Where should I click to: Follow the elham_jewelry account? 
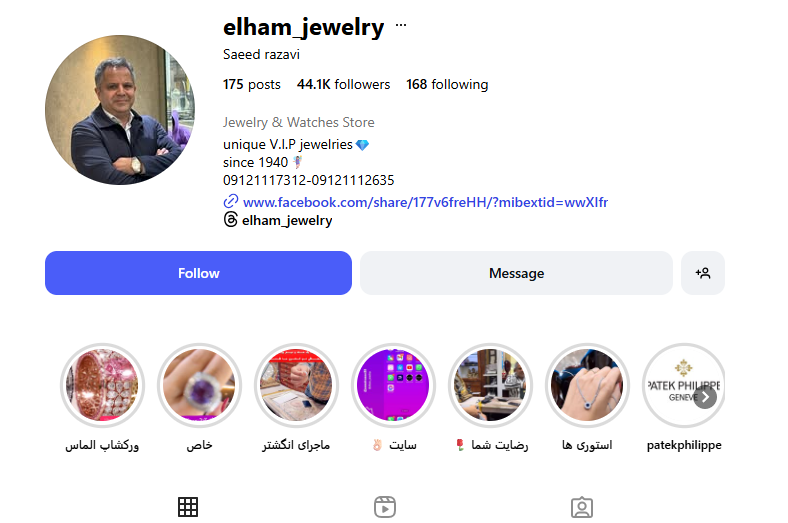(x=199, y=273)
